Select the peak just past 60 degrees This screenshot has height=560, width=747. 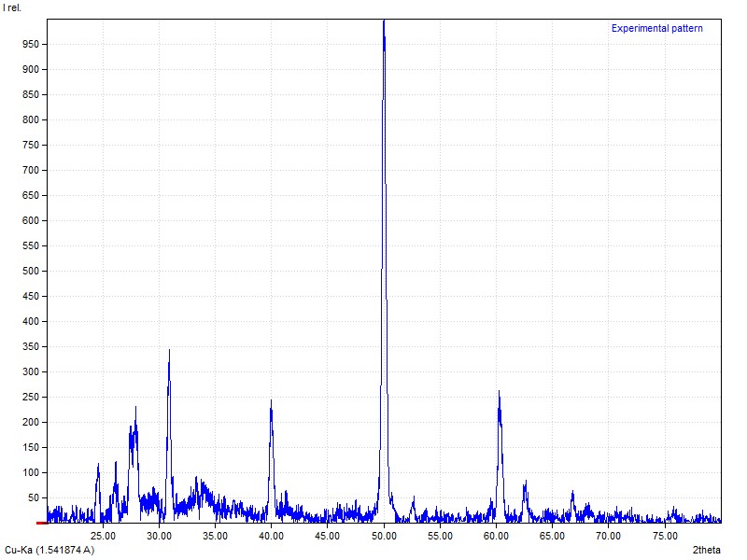tap(500, 394)
